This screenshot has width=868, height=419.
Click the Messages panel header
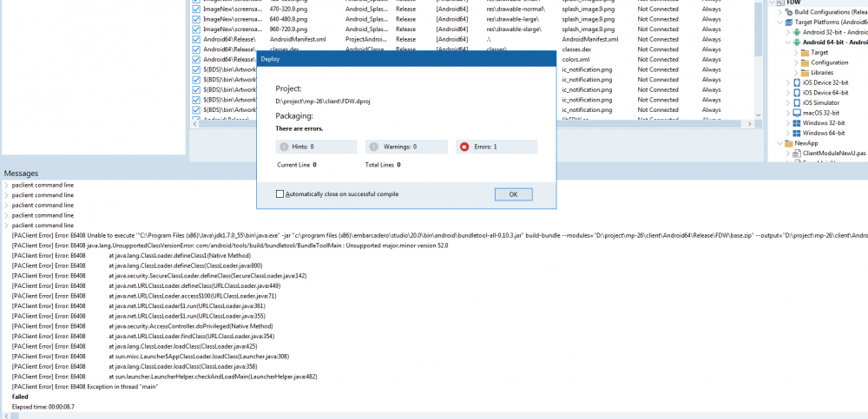click(21, 173)
